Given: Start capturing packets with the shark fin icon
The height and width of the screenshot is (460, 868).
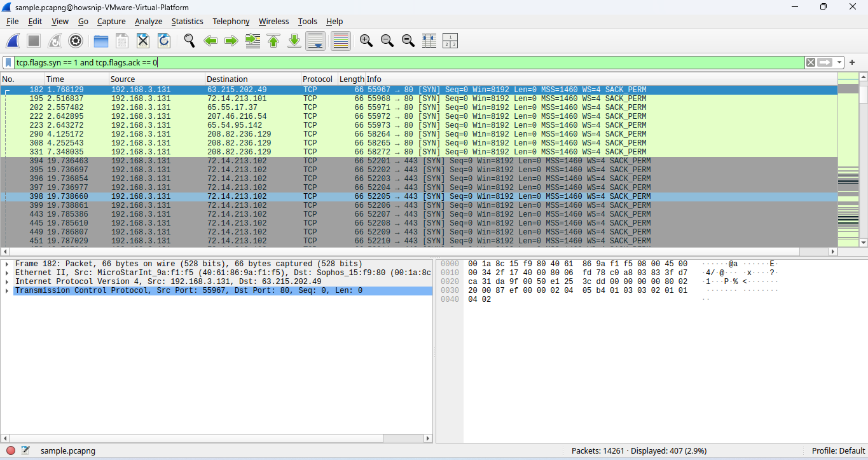Looking at the screenshot, I should [x=13, y=41].
